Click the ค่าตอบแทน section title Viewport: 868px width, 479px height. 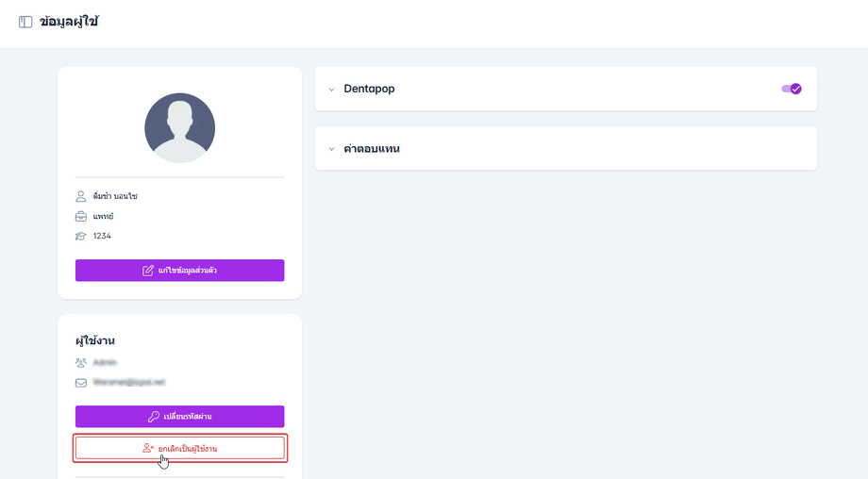[x=372, y=148]
